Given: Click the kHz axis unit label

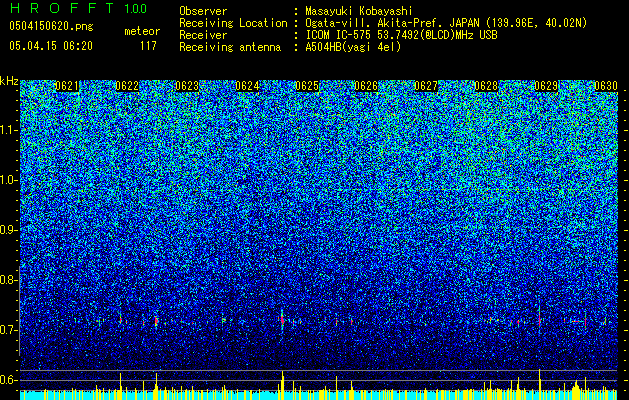Looking at the screenshot, I should [9, 81].
